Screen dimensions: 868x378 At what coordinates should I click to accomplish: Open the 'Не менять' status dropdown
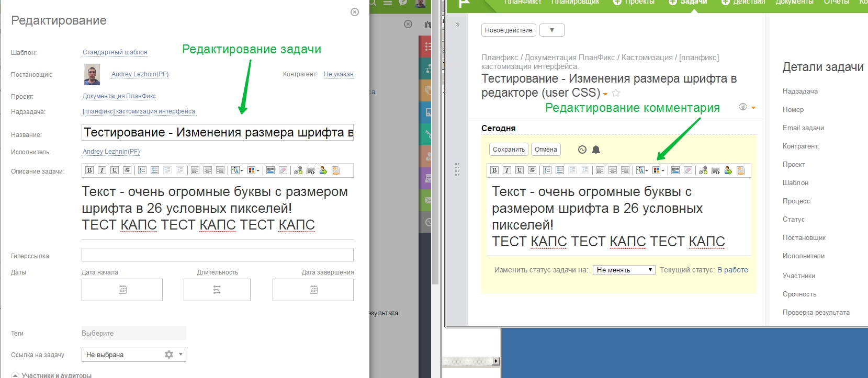(624, 270)
